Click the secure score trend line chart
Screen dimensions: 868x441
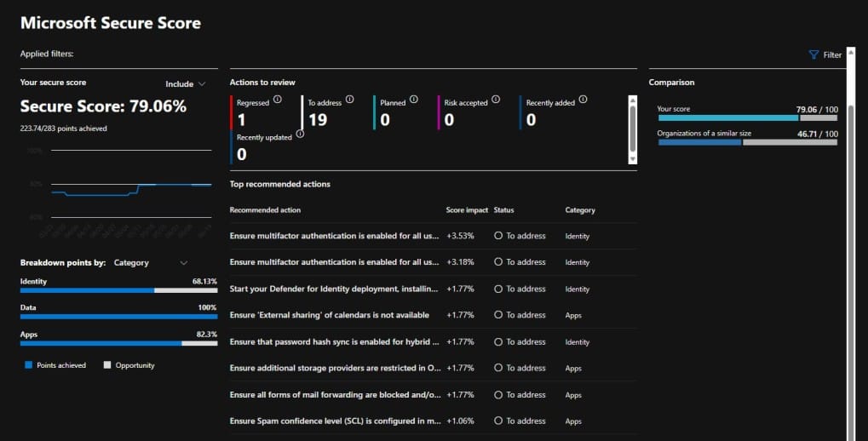[131, 189]
